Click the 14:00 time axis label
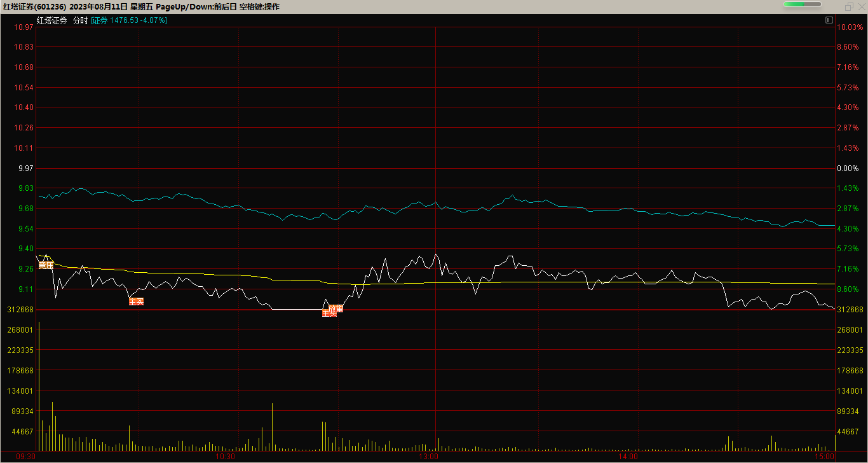Viewport: 868px width, 463px height. point(628,457)
